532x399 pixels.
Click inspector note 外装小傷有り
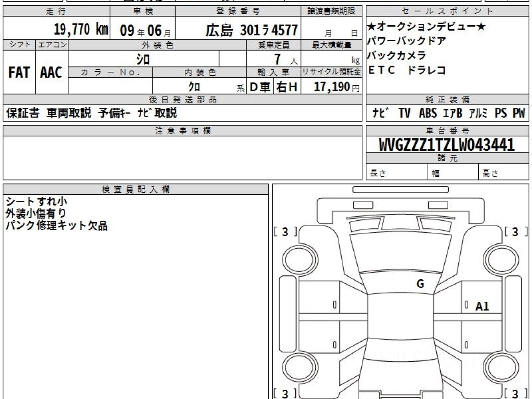click(36, 214)
